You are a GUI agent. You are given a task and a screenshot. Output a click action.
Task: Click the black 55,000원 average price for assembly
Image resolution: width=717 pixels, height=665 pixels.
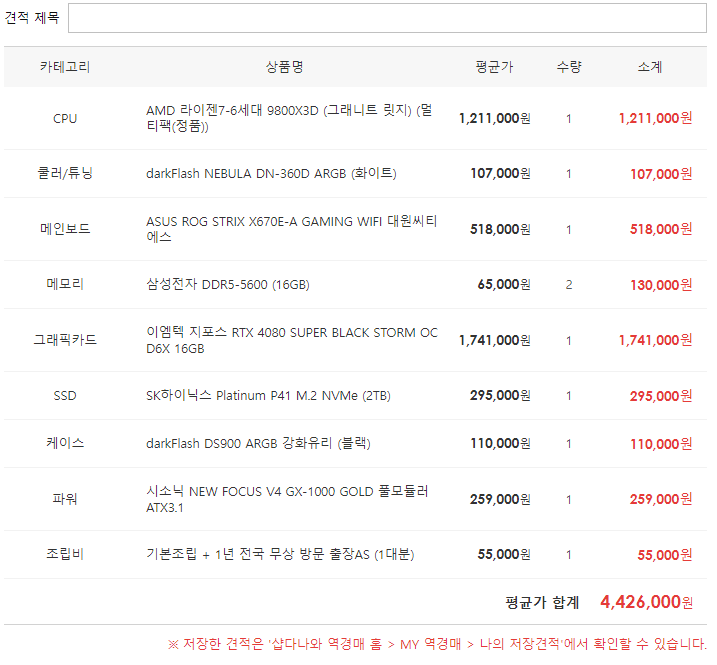click(x=504, y=554)
